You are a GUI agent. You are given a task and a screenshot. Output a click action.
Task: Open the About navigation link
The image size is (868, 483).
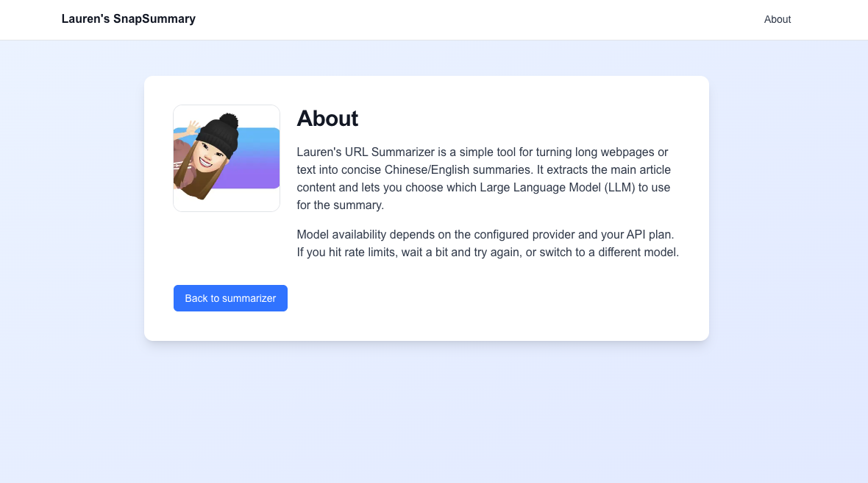click(777, 19)
